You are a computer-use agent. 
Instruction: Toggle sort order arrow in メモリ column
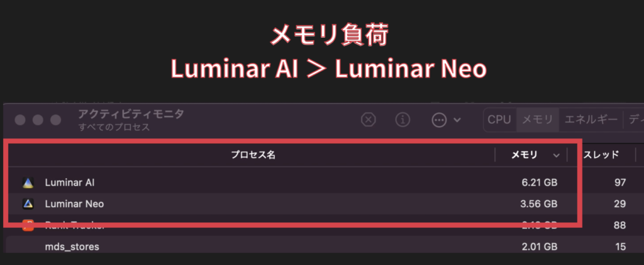[556, 155]
